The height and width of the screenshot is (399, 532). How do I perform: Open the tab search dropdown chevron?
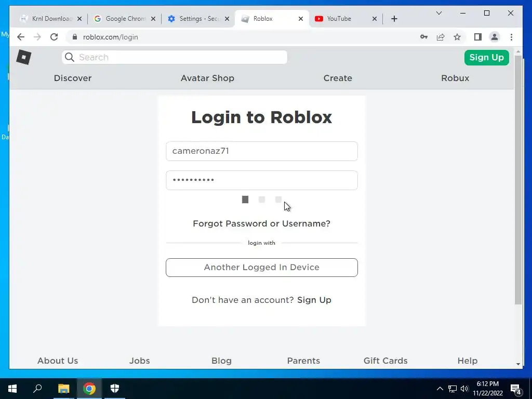(x=438, y=13)
